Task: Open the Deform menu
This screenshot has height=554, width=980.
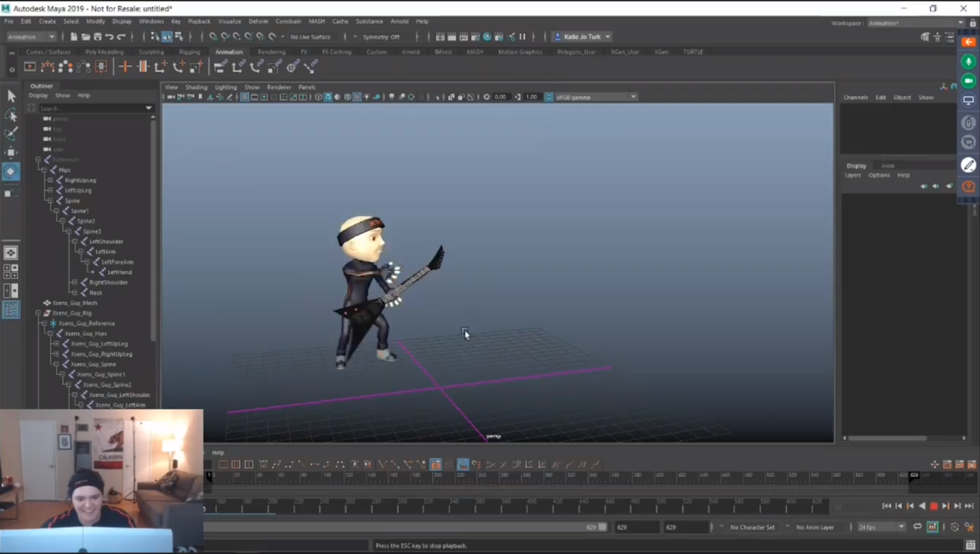Action: pos(258,21)
